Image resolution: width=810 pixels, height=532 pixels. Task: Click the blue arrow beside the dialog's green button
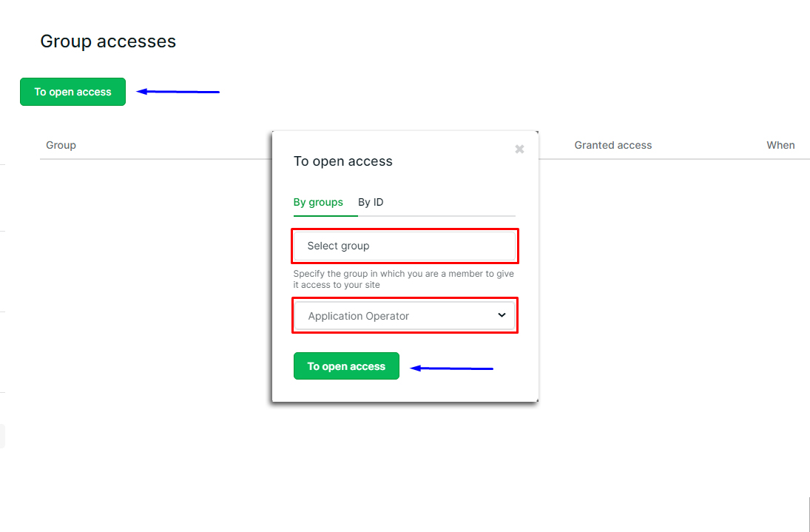(x=451, y=368)
